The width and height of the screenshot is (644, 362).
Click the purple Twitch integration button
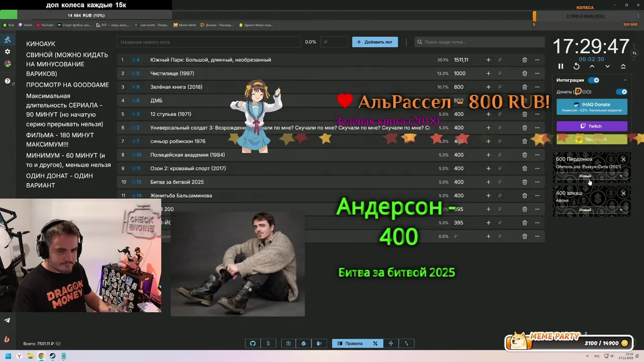pos(592,126)
